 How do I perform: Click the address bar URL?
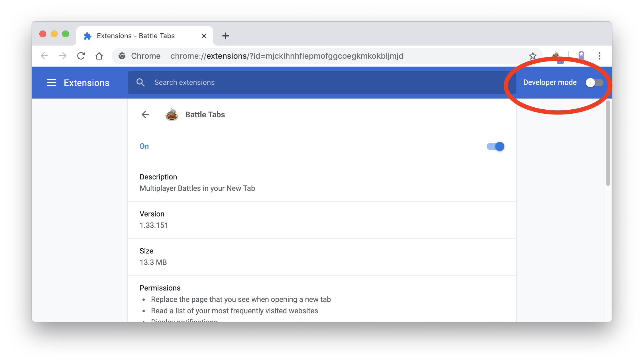coord(286,56)
